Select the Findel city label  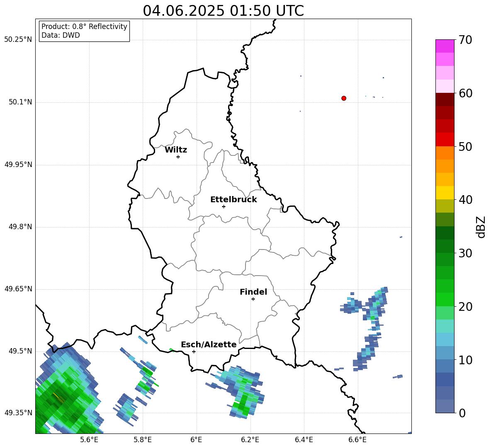click(253, 292)
